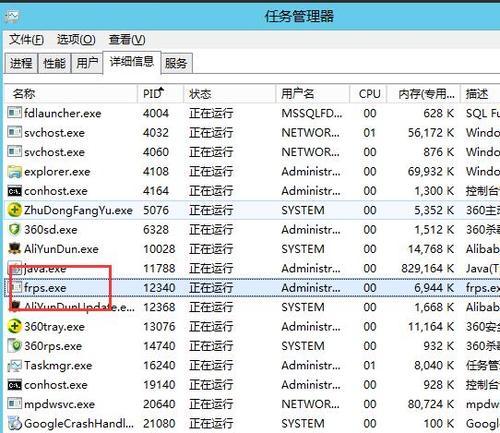Click the svchost.exe icon for PID 4032
The width and height of the screenshot is (500, 433).
click(x=14, y=132)
